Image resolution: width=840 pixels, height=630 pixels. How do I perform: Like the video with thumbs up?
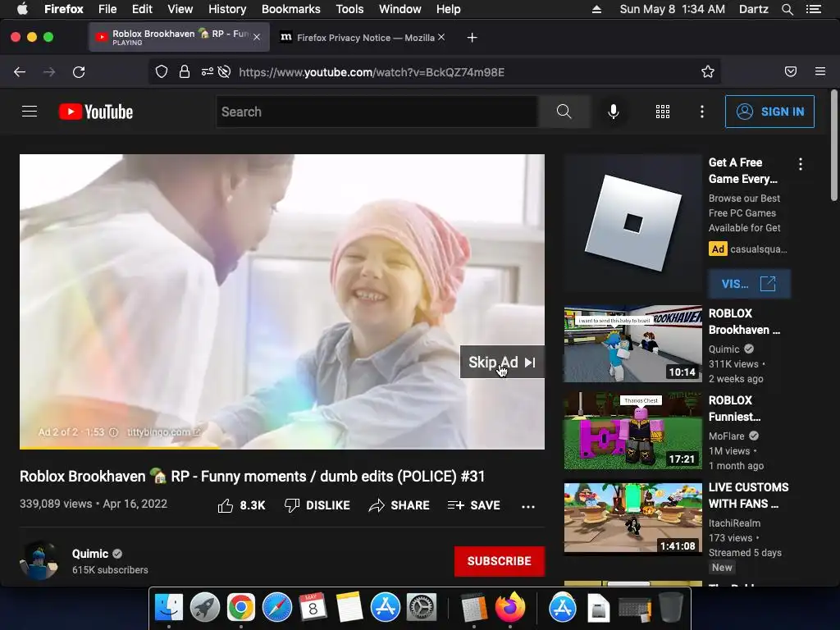[x=242, y=505]
